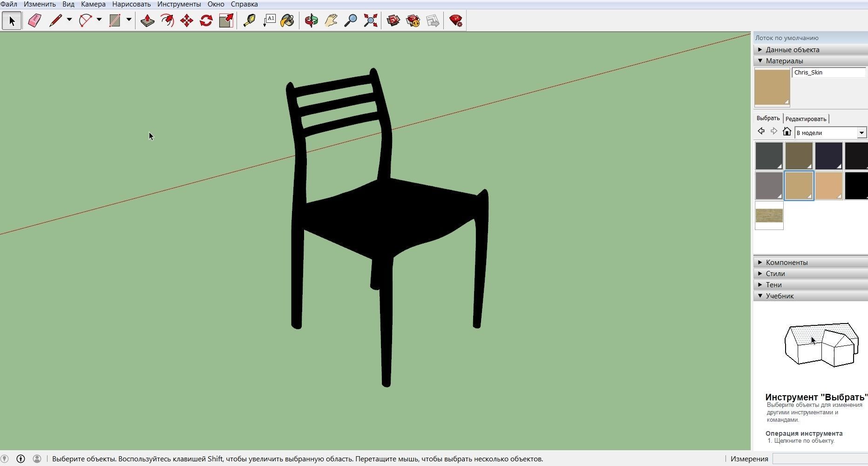Screen dimensions: 868x466
Task: Switch to the Выбрать tab
Action: pos(768,118)
